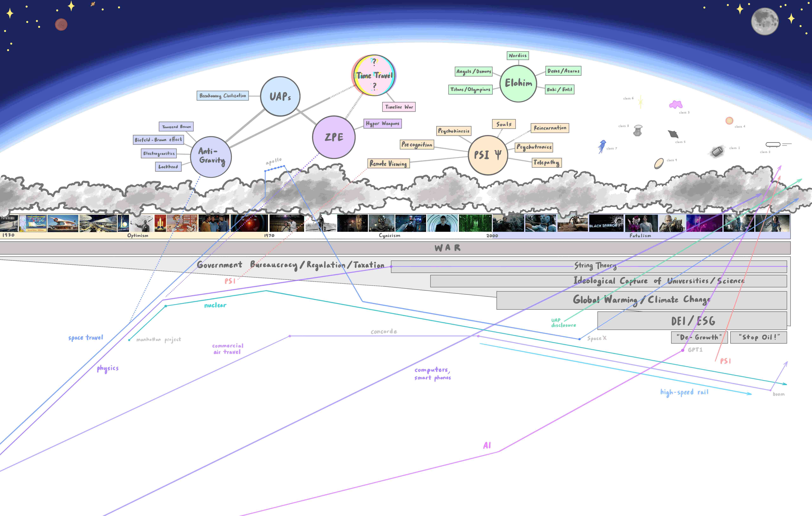Select the "concorde" label

[384, 331]
